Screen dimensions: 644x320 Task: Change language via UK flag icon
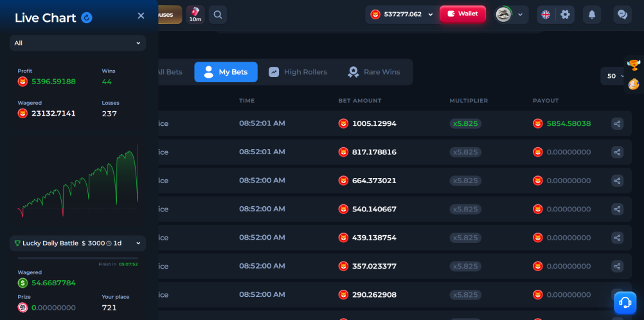click(546, 14)
